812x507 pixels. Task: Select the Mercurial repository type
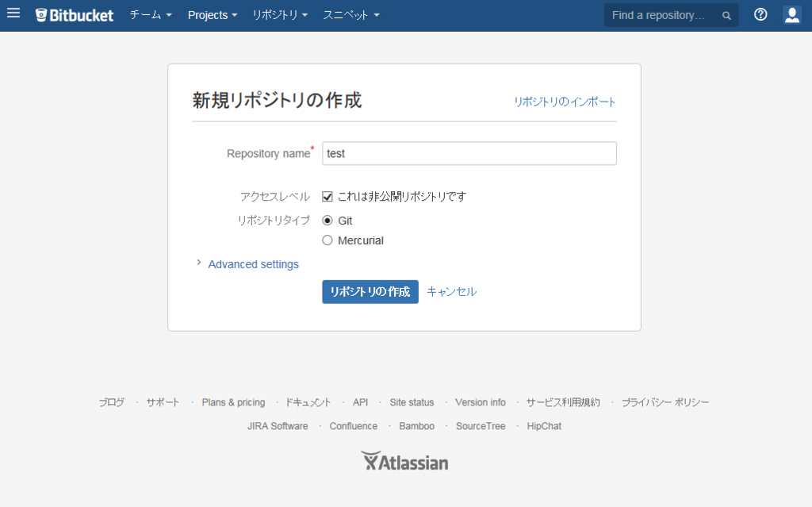tap(327, 240)
